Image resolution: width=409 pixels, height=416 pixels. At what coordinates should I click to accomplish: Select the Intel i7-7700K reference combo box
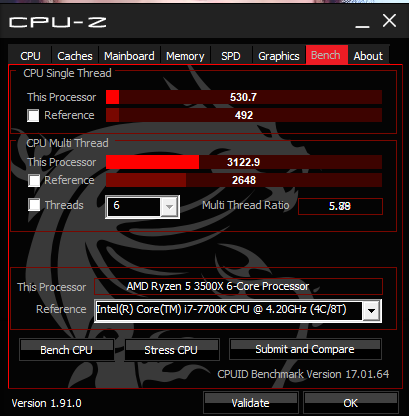point(238,311)
